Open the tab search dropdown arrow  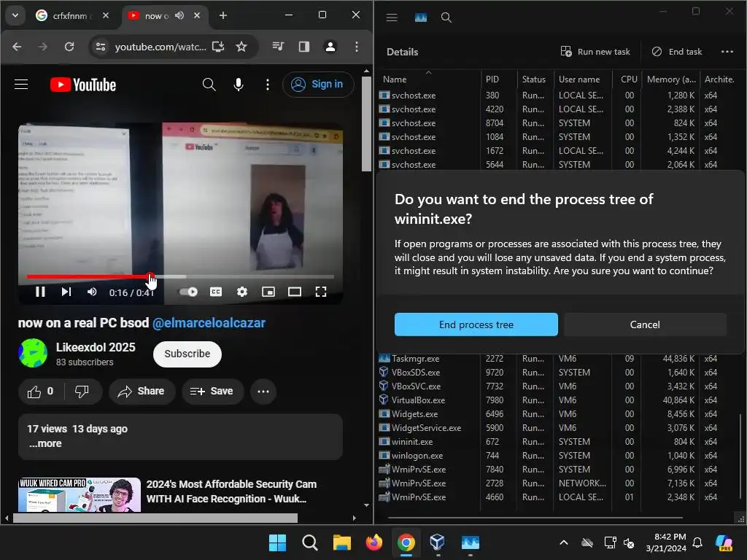click(15, 15)
